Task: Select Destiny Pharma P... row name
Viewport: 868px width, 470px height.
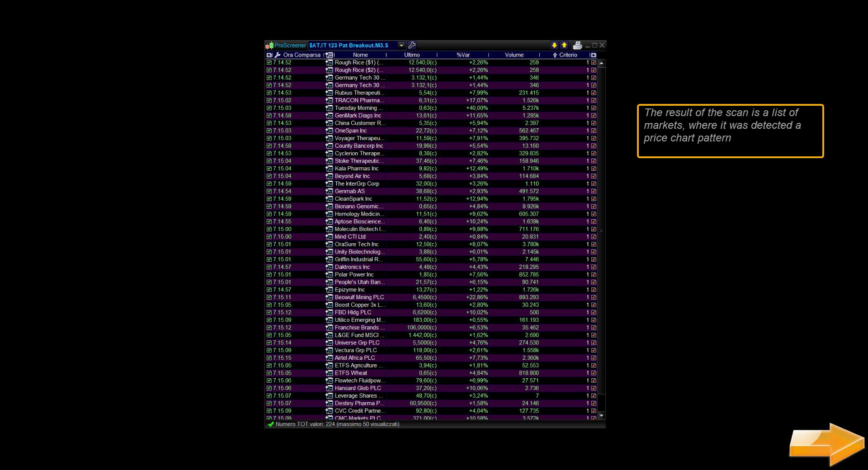Action: (360, 404)
